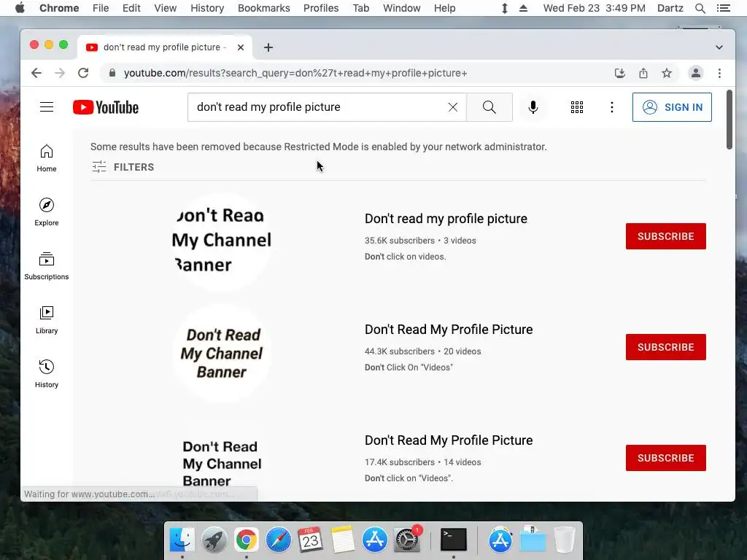Viewport: 747px width, 560px height.
Task: Click the share page icon in address bar
Action: [643, 73]
